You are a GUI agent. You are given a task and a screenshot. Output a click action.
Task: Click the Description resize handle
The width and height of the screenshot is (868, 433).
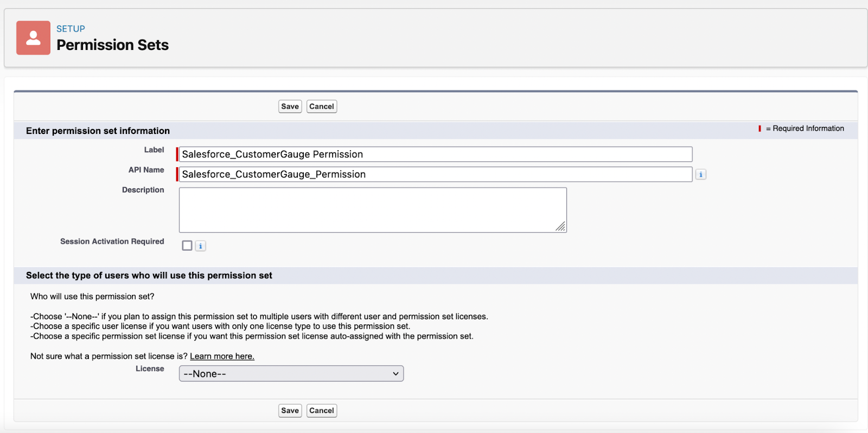pyautogui.click(x=561, y=227)
